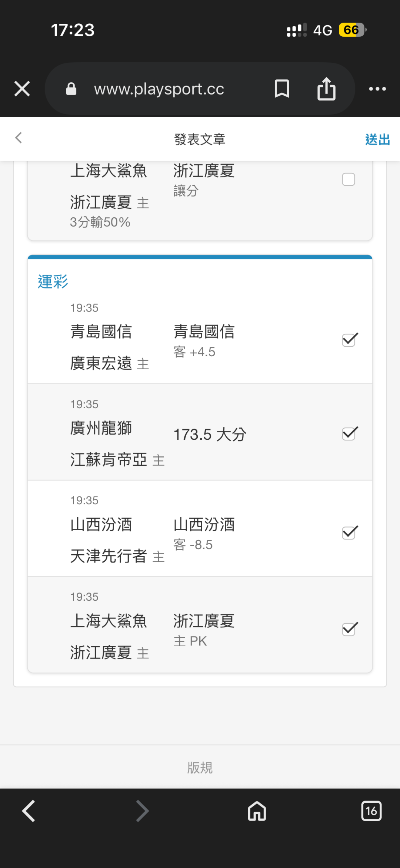Tap the back chevron beside 發表文章
This screenshot has height=868, width=400.
pyautogui.click(x=19, y=138)
